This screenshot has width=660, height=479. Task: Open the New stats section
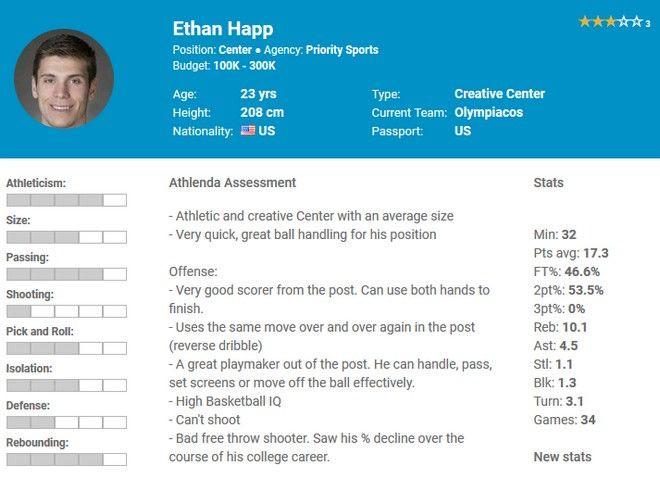(562, 457)
